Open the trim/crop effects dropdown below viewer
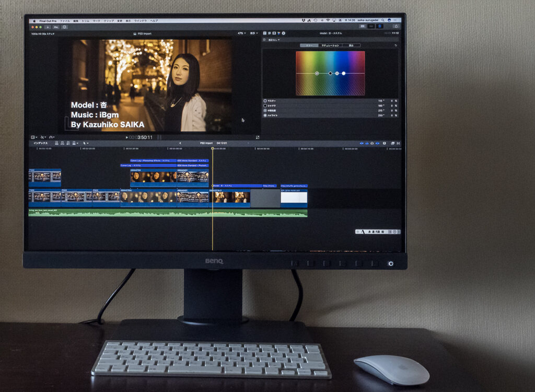The width and height of the screenshot is (535, 392). tap(43, 137)
